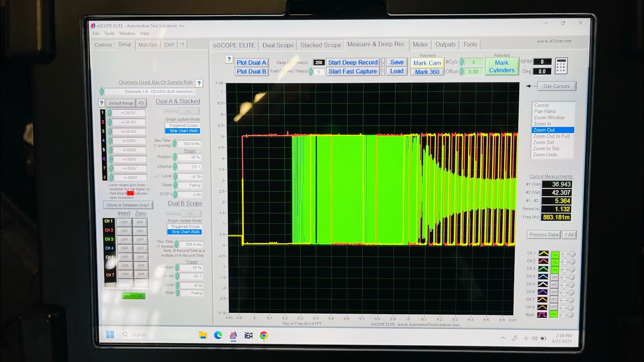Viewport: 644px width, 362px height.
Task: Toggle CH 1 display ON button
Action: pyautogui.click(x=555, y=255)
